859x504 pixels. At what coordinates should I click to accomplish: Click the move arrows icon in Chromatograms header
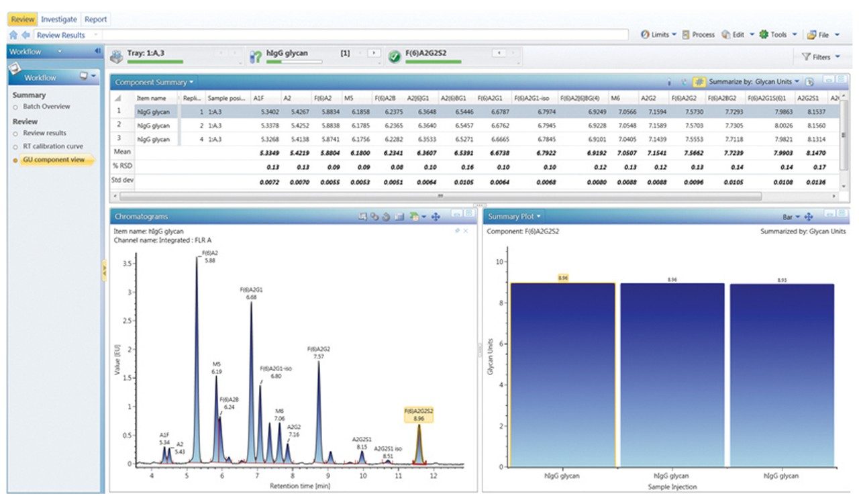(435, 217)
